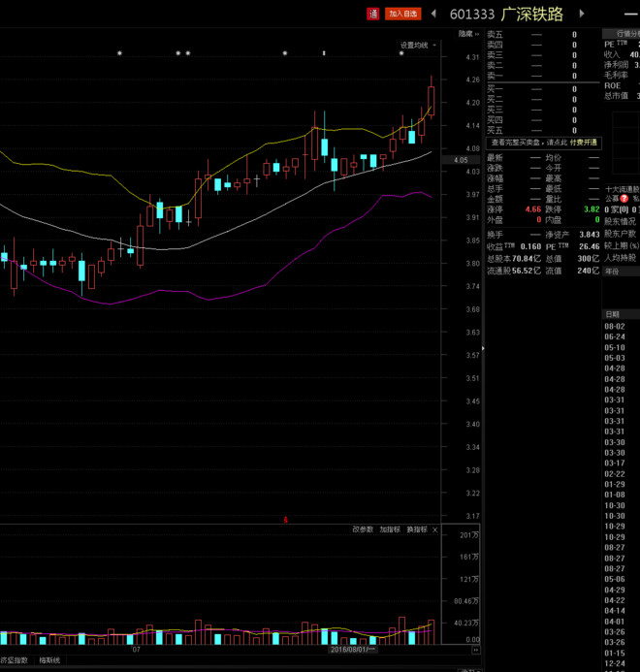This screenshot has width=640, height=672.
Task: Select the 05-03 date row
Action: [x=615, y=358]
